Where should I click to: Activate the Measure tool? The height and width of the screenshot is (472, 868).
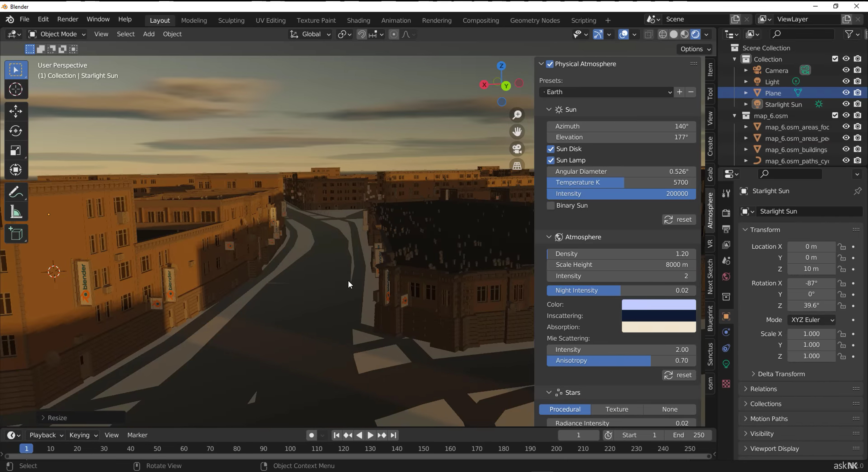point(16,212)
